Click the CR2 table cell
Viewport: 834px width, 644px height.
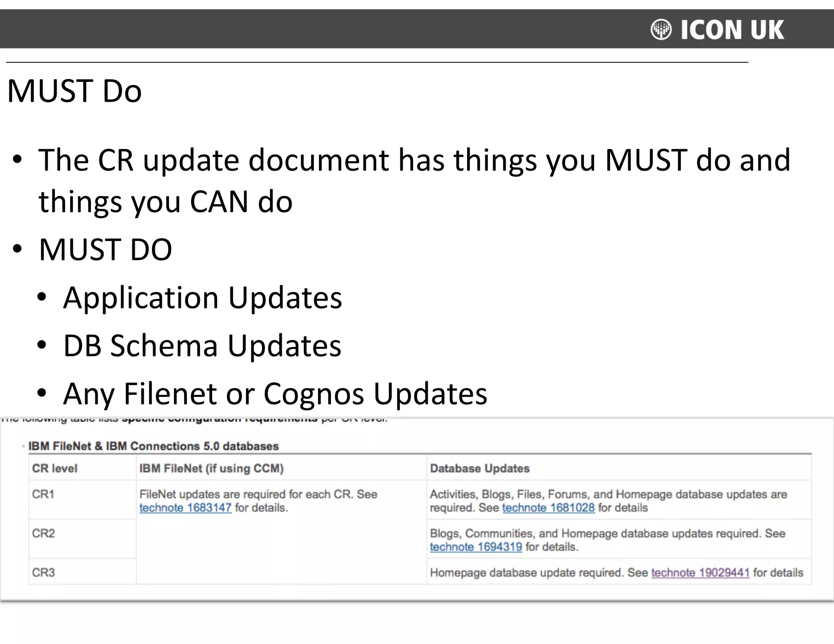point(82,539)
